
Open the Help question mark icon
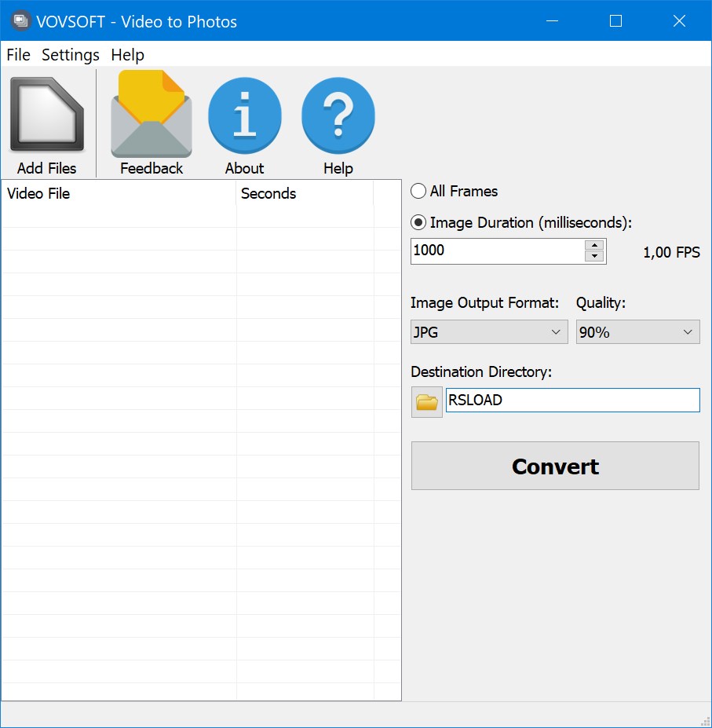(x=338, y=116)
